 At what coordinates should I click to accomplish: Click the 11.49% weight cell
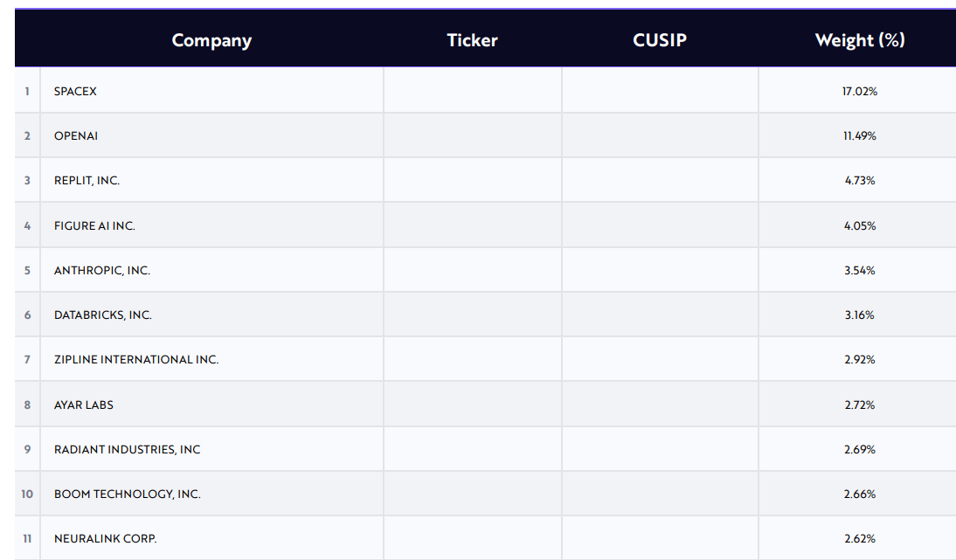point(860,135)
